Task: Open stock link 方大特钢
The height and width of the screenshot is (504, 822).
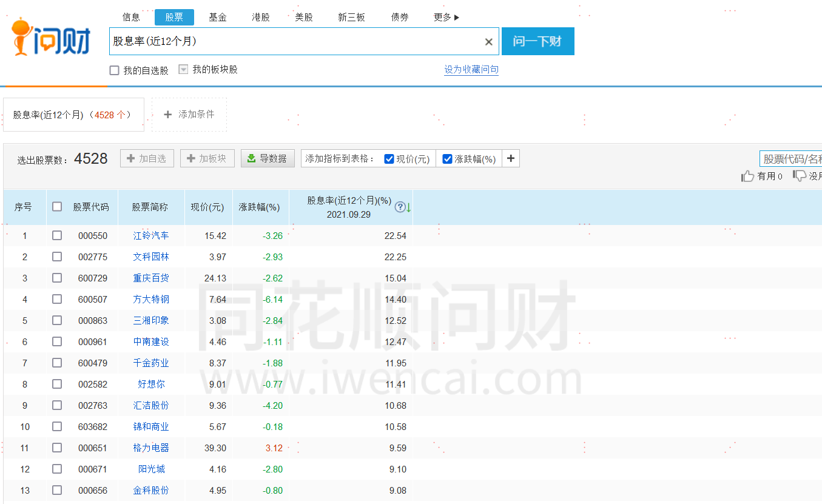Action: [151, 299]
